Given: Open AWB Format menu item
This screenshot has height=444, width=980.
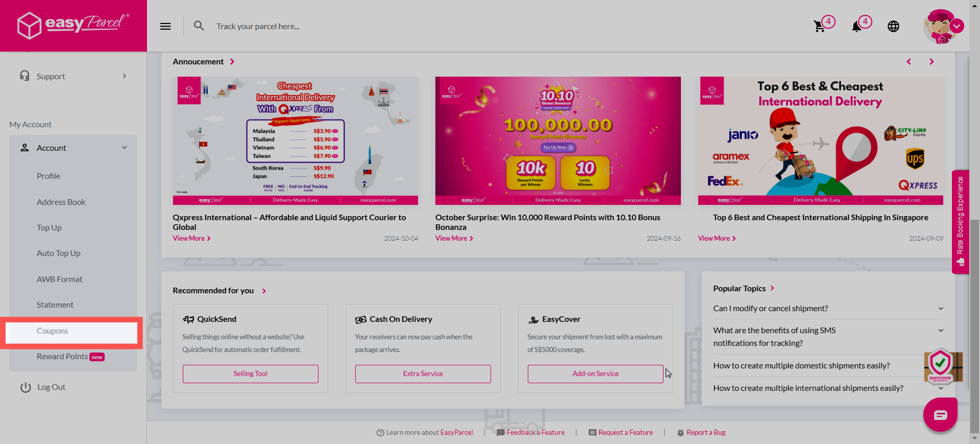Looking at the screenshot, I should [x=59, y=279].
